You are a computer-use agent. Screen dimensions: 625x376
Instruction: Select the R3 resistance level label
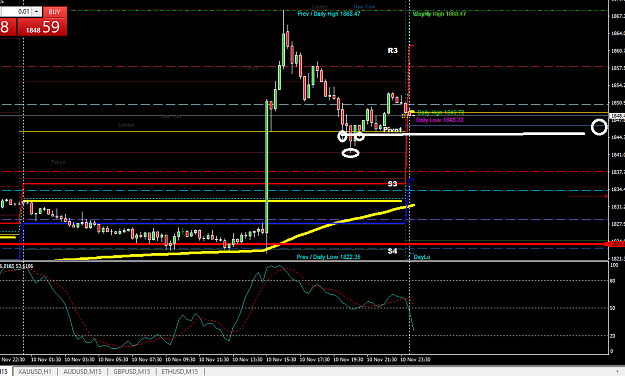point(393,51)
